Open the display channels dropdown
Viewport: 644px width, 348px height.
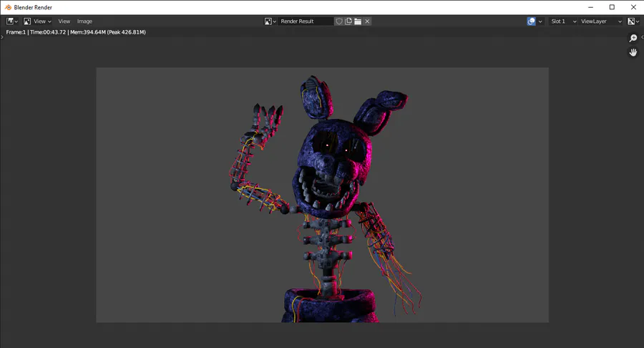tap(633, 21)
